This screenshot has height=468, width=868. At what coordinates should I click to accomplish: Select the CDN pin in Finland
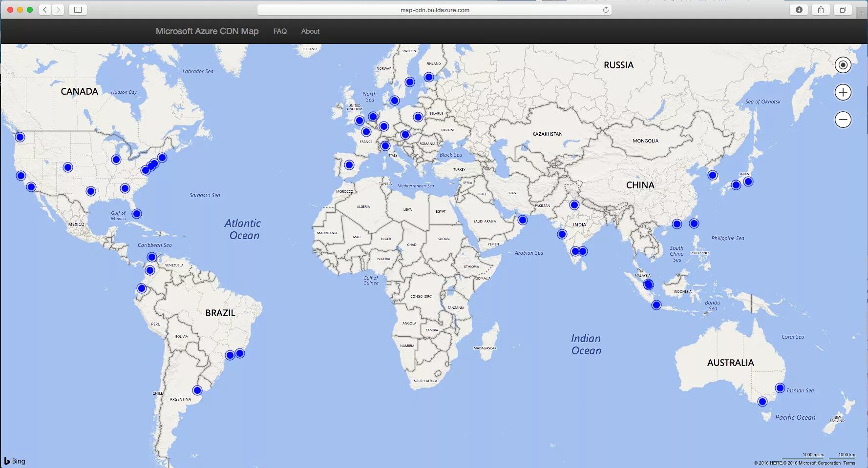[x=429, y=77]
